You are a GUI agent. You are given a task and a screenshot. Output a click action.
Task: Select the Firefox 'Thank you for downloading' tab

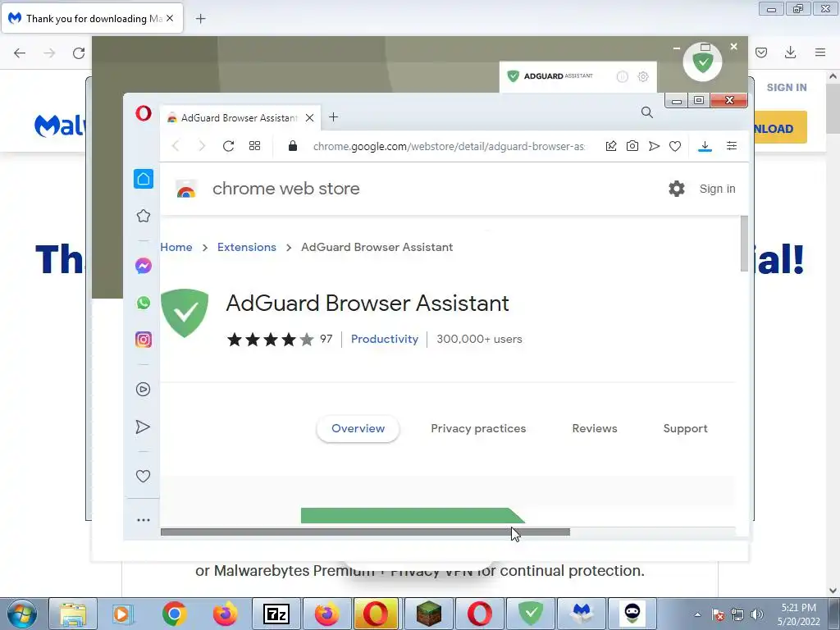tap(92, 19)
